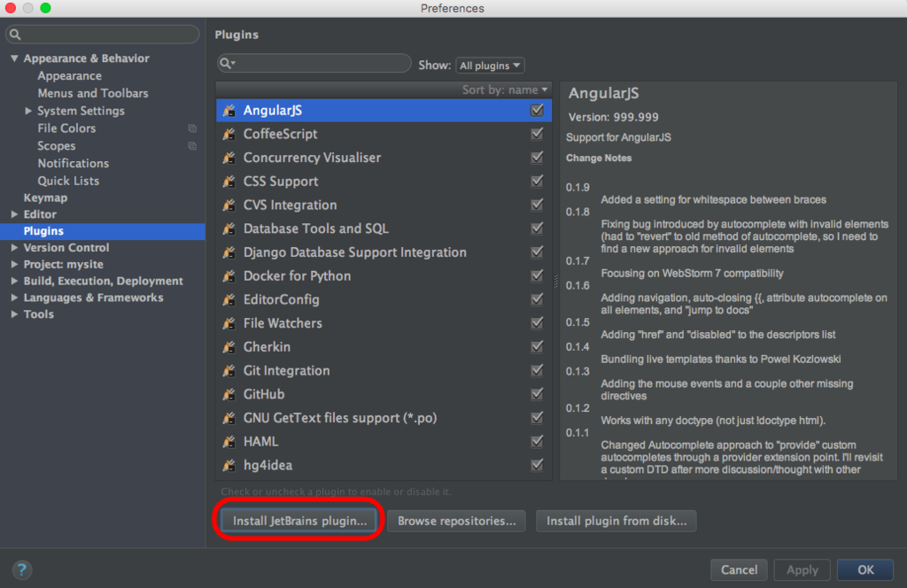907x588 pixels.
Task: Click the HAML plugin icon
Action: click(x=229, y=442)
